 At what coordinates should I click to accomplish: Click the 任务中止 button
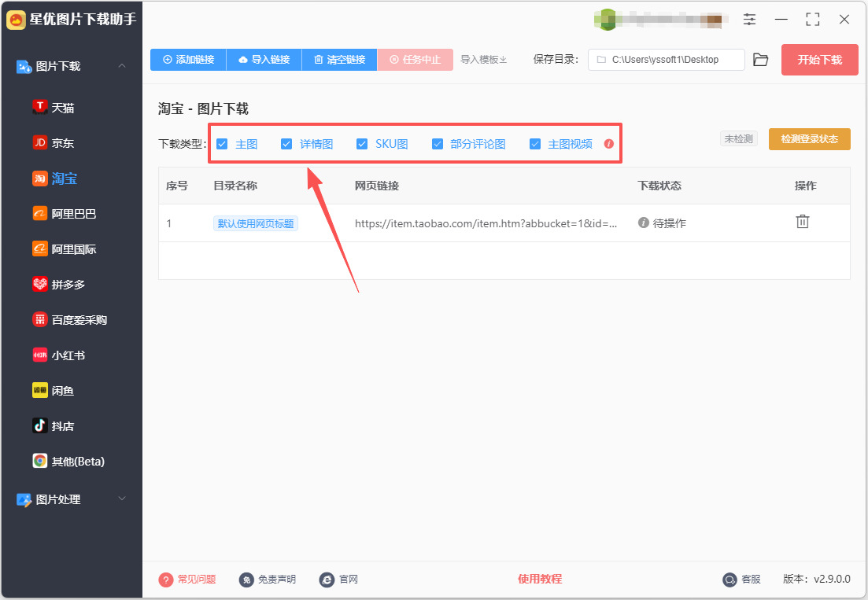pos(416,60)
